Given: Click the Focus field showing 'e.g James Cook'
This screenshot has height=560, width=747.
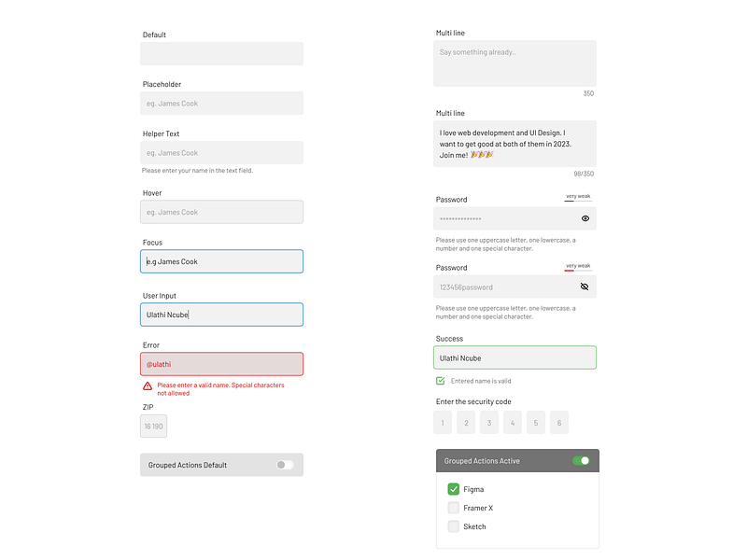Looking at the screenshot, I should pos(221,261).
